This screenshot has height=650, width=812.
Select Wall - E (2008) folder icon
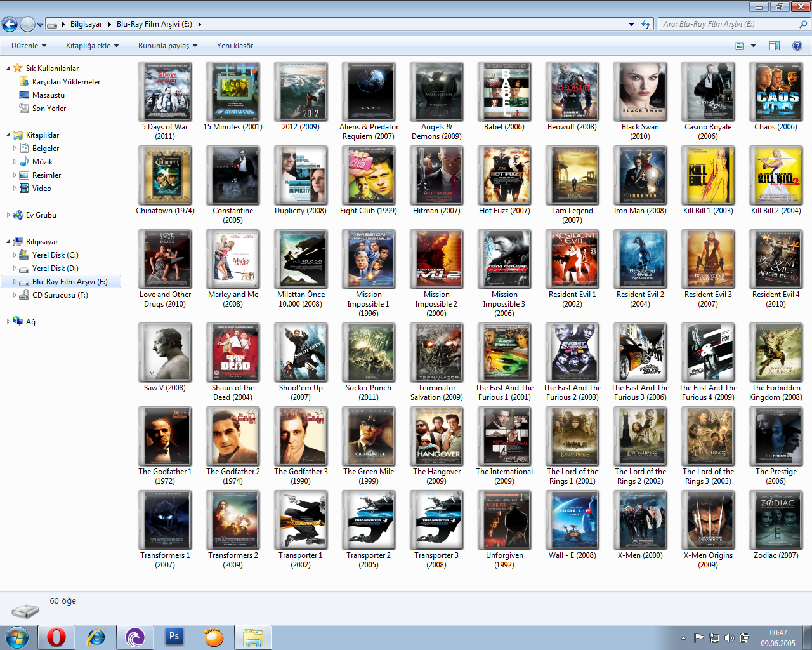pos(573,521)
